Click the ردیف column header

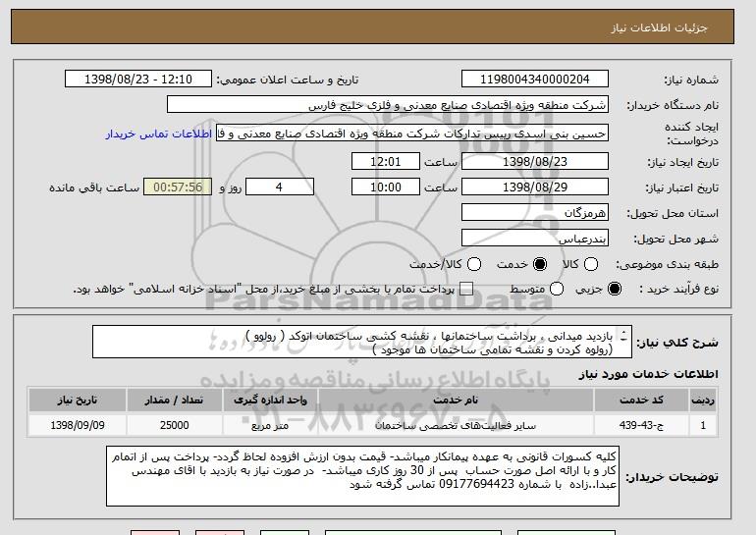[x=703, y=401]
